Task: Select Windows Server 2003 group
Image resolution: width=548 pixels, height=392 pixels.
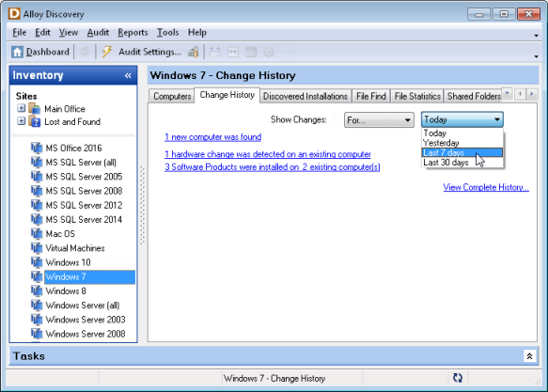Action: coord(86,320)
